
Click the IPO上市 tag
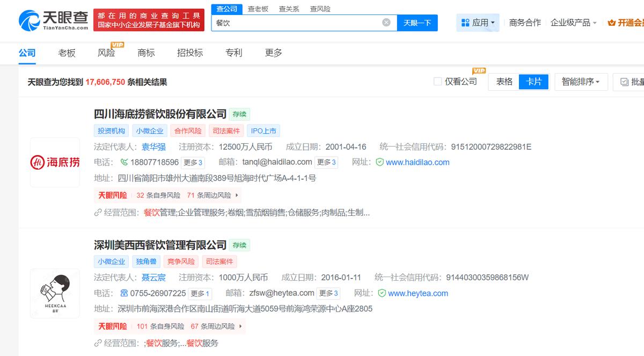click(264, 130)
